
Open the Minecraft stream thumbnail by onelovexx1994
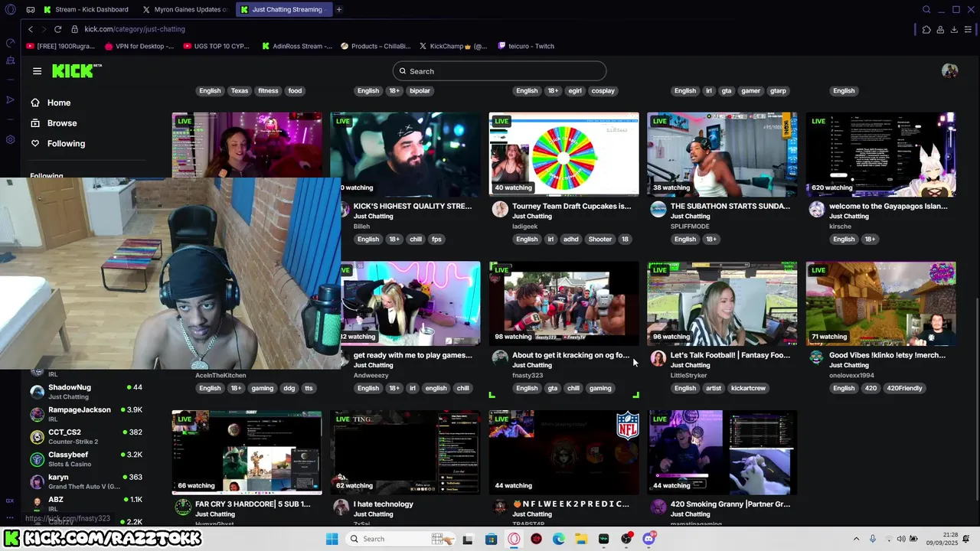pyautogui.click(x=880, y=304)
